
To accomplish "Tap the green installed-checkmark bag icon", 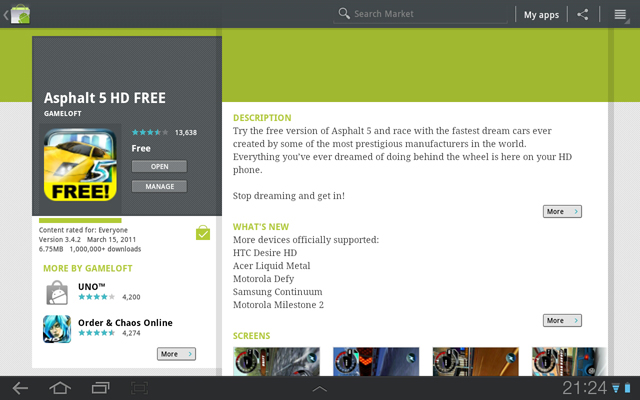I will click(x=203, y=233).
